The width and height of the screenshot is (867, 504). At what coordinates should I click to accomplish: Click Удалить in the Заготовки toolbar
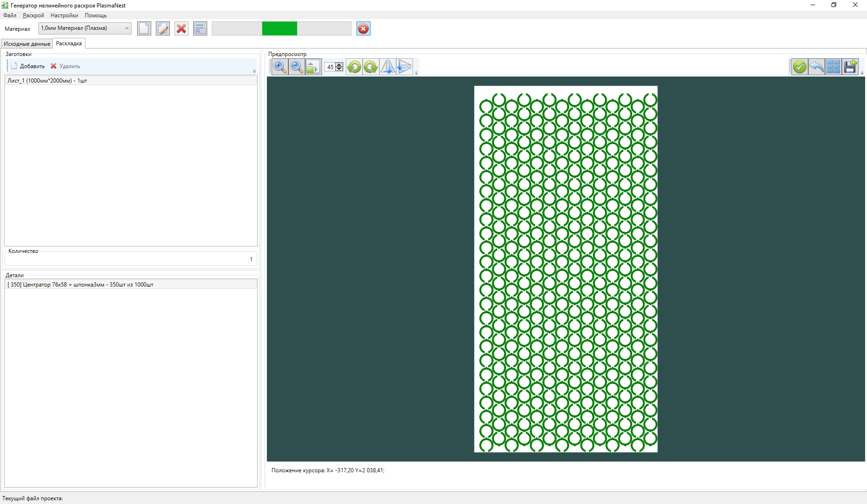pyautogui.click(x=65, y=66)
